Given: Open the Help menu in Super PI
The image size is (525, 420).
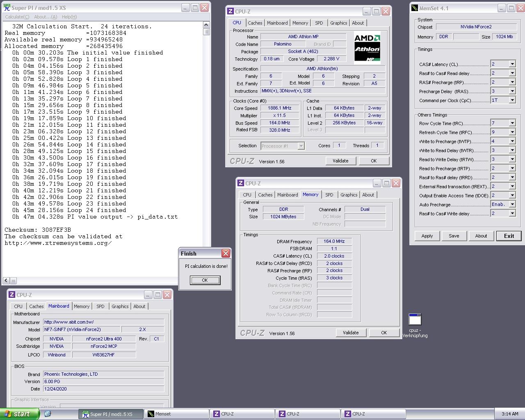Looking at the screenshot, I should (x=69, y=17).
